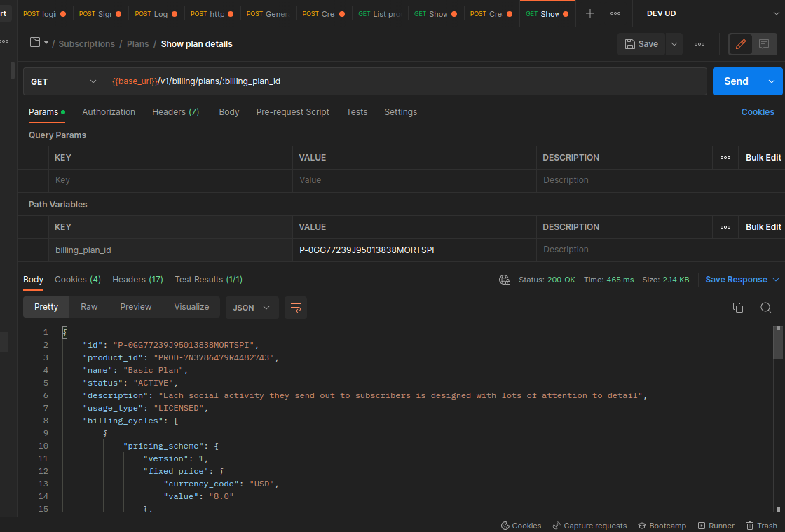Viewport: 785px width, 532px height.
Task: Switch to the Authorization tab
Action: [109, 112]
